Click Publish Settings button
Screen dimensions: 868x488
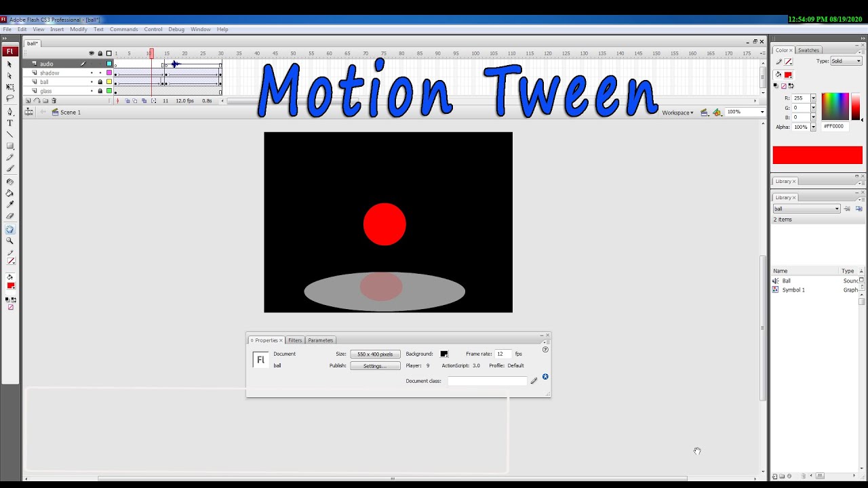[x=375, y=366]
